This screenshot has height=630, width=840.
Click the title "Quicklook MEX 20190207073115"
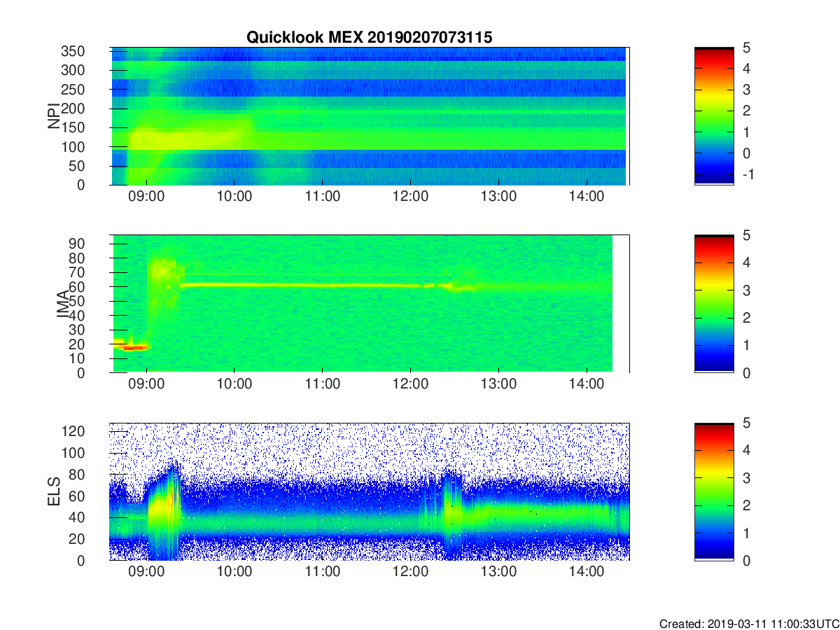coord(369,38)
